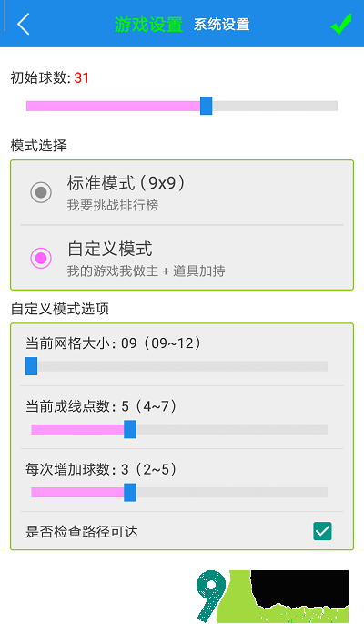Tap the back arrow icon
The height and width of the screenshot is (624, 364).
[24, 24]
